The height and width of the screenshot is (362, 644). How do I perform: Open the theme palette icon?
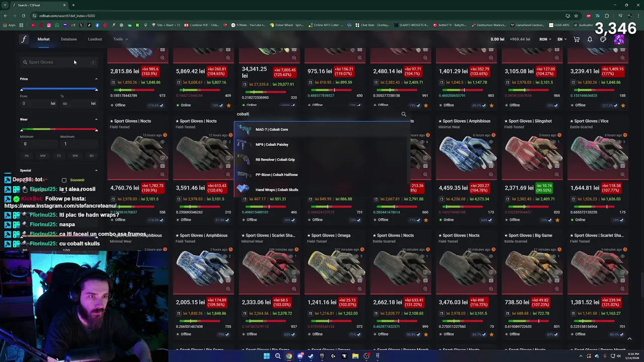tap(603, 39)
